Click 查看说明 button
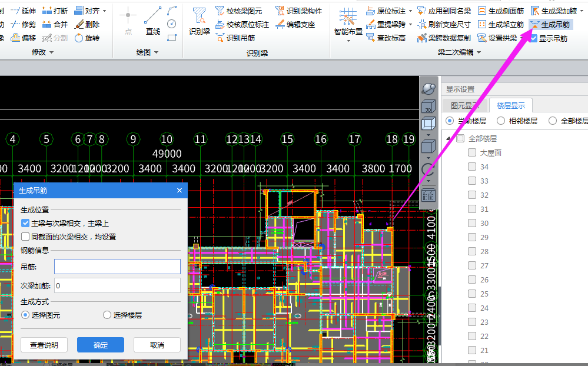Screen dimensions: 588x366 coord(44,345)
